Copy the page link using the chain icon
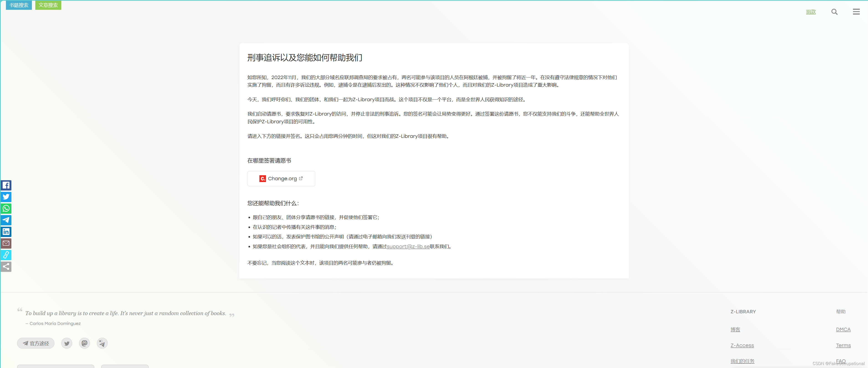 point(6,255)
